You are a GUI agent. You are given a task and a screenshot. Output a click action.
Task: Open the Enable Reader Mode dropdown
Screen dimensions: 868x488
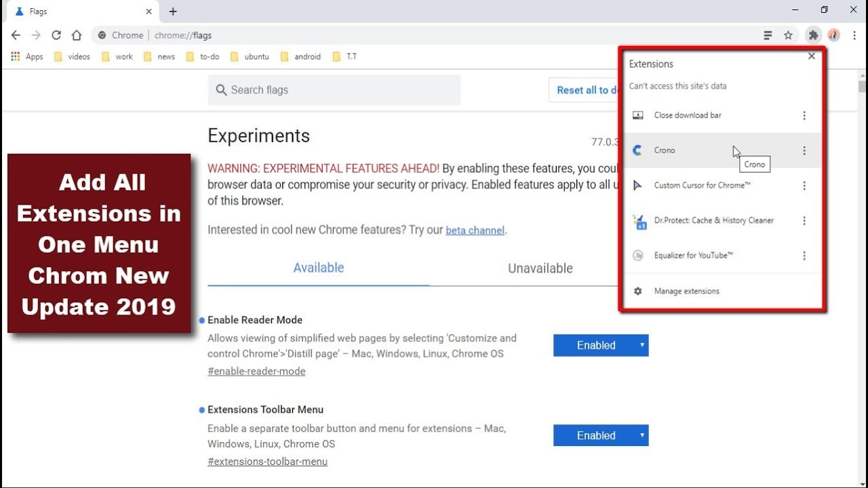click(x=601, y=345)
